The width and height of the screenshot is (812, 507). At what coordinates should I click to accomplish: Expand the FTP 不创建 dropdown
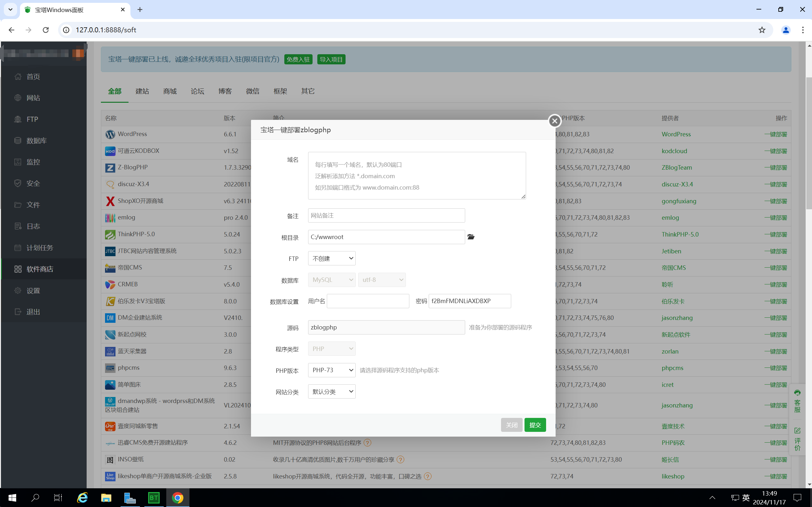pos(332,258)
